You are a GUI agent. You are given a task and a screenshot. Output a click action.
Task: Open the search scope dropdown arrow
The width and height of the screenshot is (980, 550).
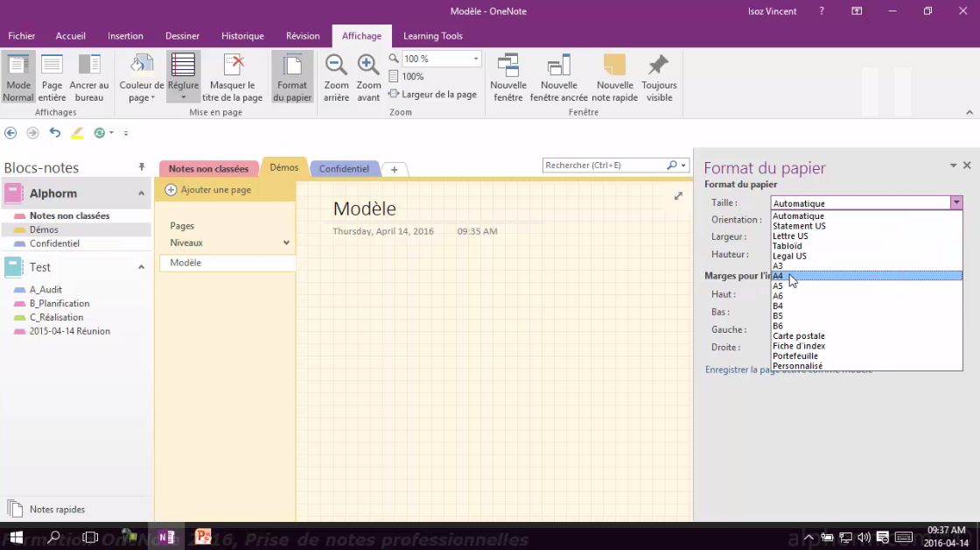coord(683,166)
